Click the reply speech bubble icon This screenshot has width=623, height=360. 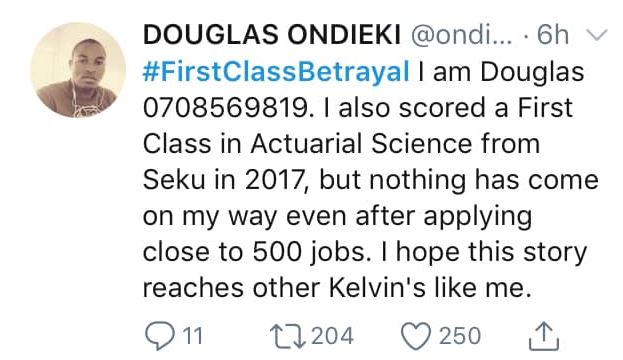(159, 336)
